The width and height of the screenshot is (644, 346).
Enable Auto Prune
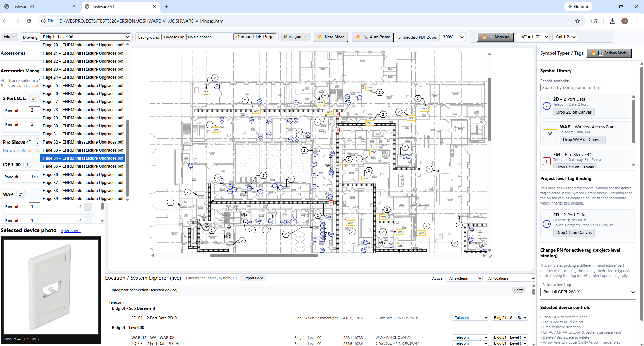point(373,37)
